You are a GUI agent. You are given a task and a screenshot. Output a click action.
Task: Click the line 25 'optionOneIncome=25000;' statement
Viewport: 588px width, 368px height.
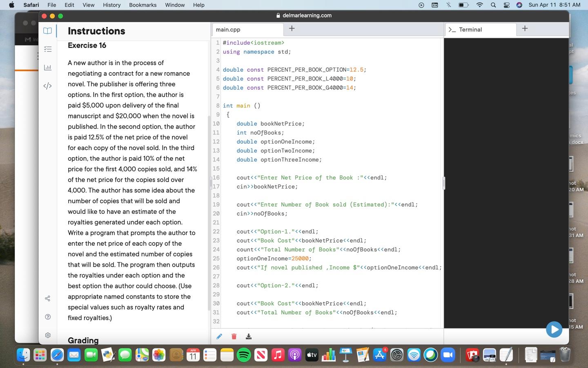click(x=274, y=258)
